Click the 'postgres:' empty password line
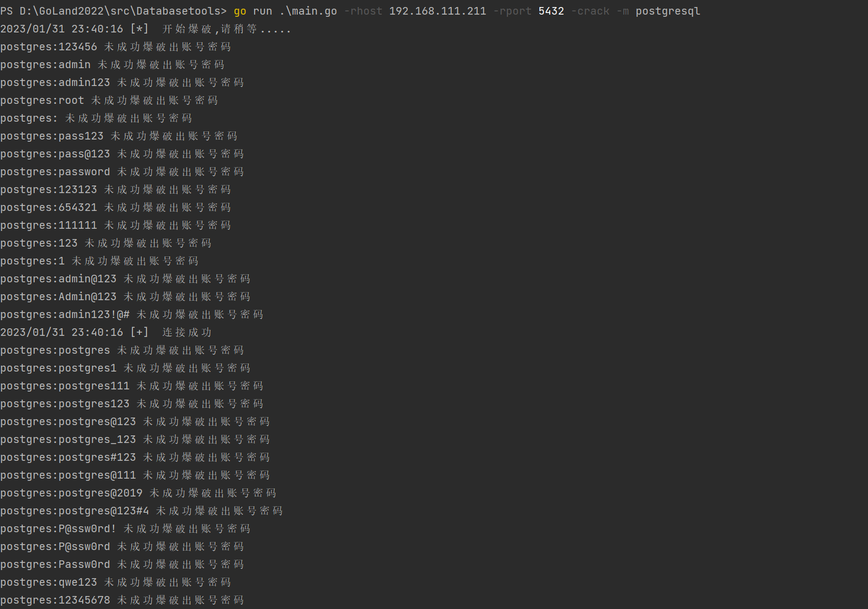This screenshot has width=868, height=609. click(96, 118)
